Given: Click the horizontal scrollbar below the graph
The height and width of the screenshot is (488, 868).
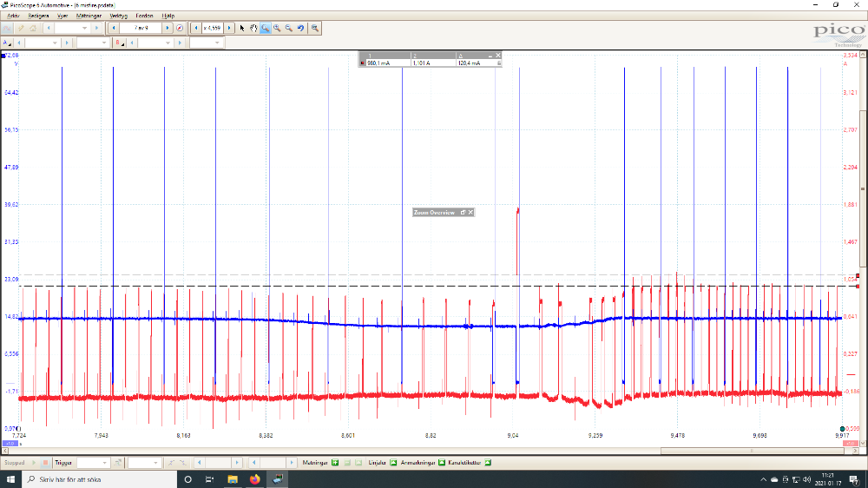Looking at the screenshot, I should [434, 451].
